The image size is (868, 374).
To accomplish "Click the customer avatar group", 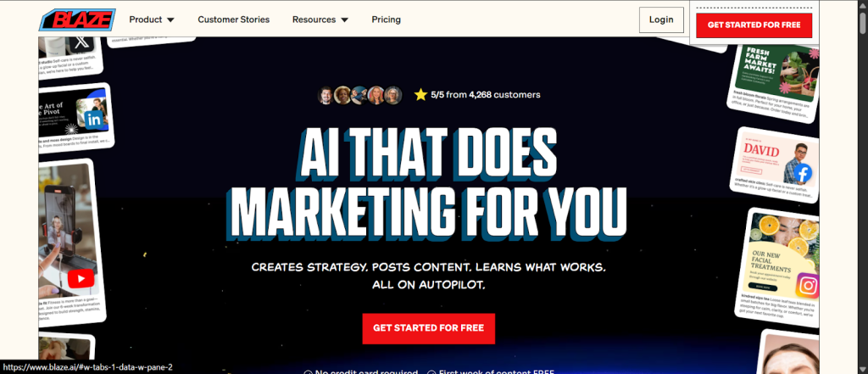I will [x=359, y=95].
